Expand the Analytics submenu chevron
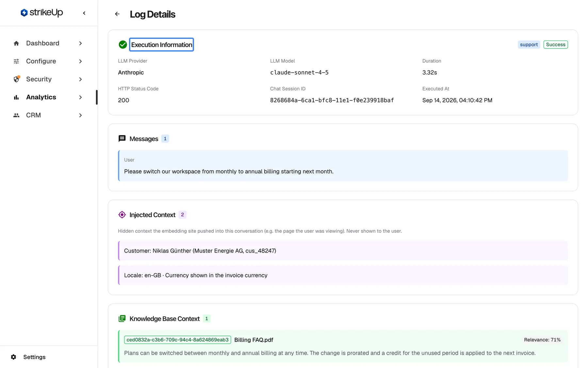This screenshot has width=588, height=368. [80, 97]
